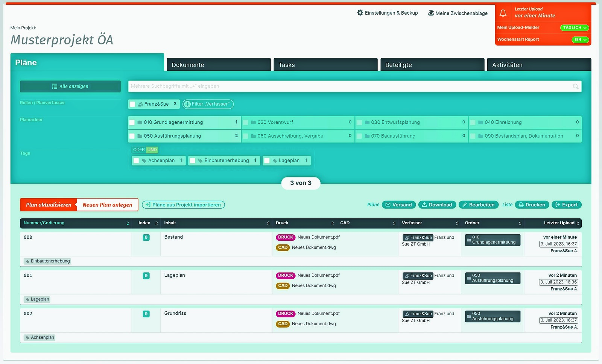Switch to the Aktivitäten tab
602x364 pixels.
click(539, 65)
